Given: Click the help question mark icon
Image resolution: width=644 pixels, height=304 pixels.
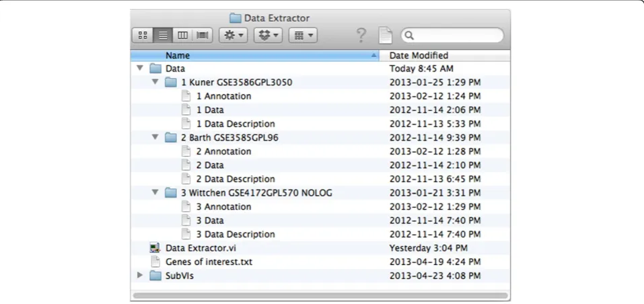Looking at the screenshot, I should pos(361,35).
